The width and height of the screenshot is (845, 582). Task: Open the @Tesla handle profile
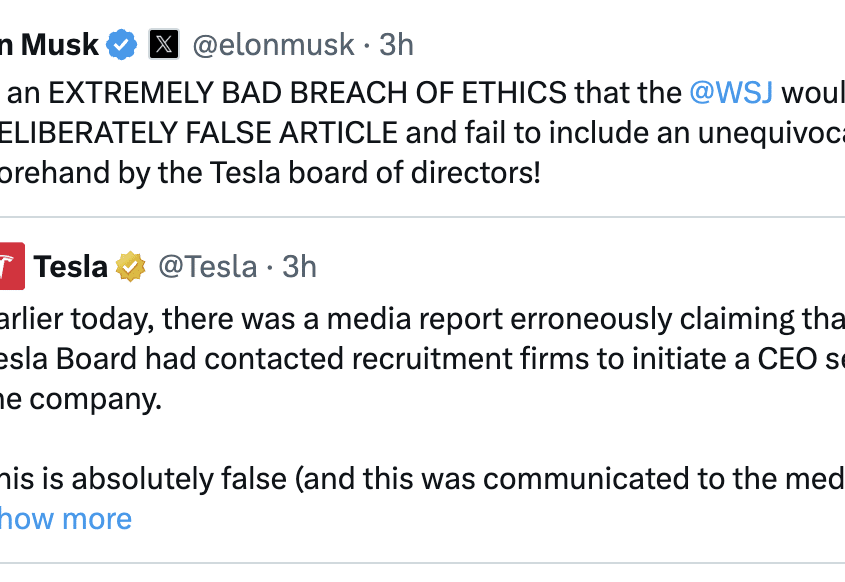point(207,266)
